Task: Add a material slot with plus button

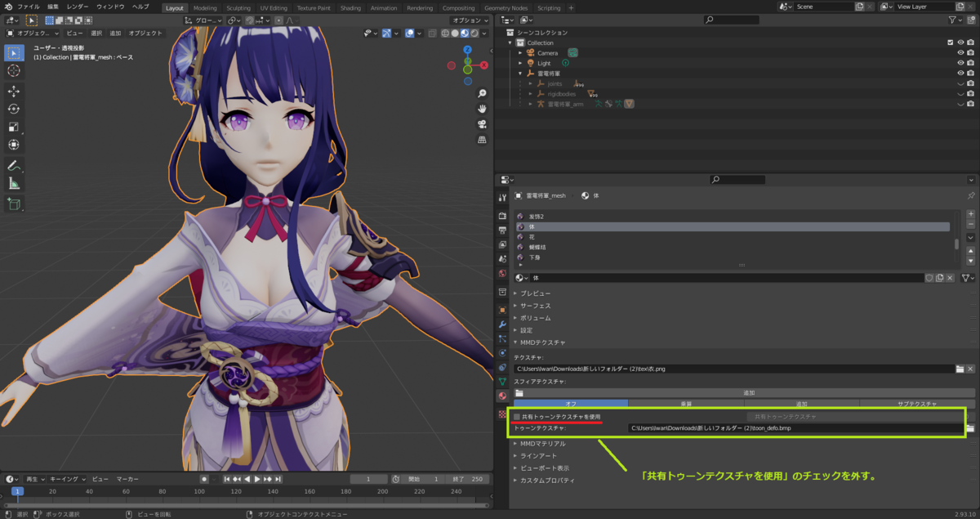Action: click(x=970, y=213)
